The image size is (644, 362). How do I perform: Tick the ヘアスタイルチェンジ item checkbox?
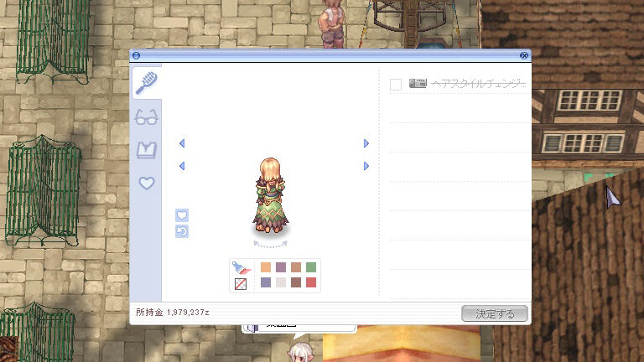click(396, 84)
